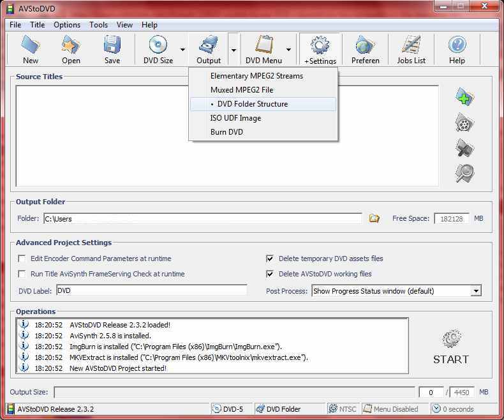The image size is (504, 420).
Task: Click the AVStoDVD title bar app icon
Action: [x=11, y=9]
